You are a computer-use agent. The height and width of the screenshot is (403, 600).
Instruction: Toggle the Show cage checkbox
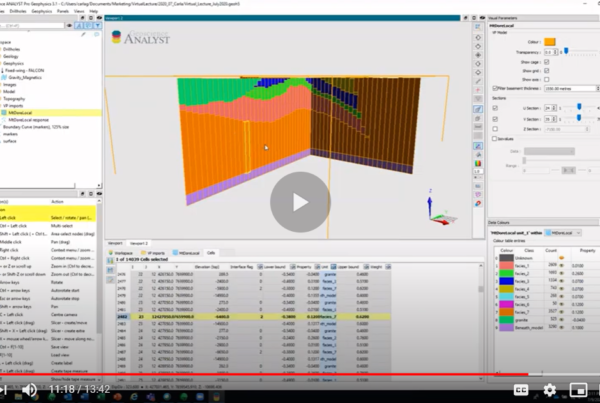[x=546, y=63]
